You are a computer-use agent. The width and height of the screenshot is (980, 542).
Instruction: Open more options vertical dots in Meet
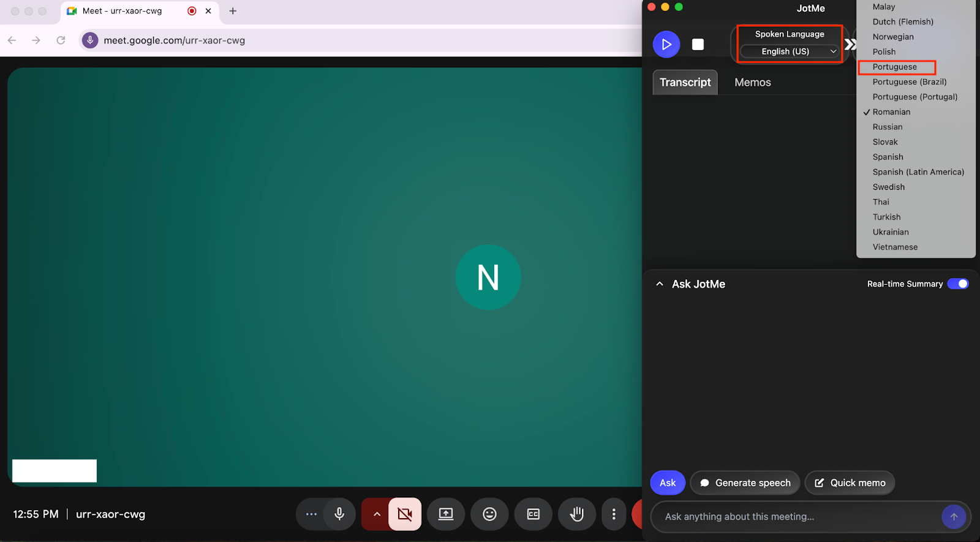(x=614, y=514)
